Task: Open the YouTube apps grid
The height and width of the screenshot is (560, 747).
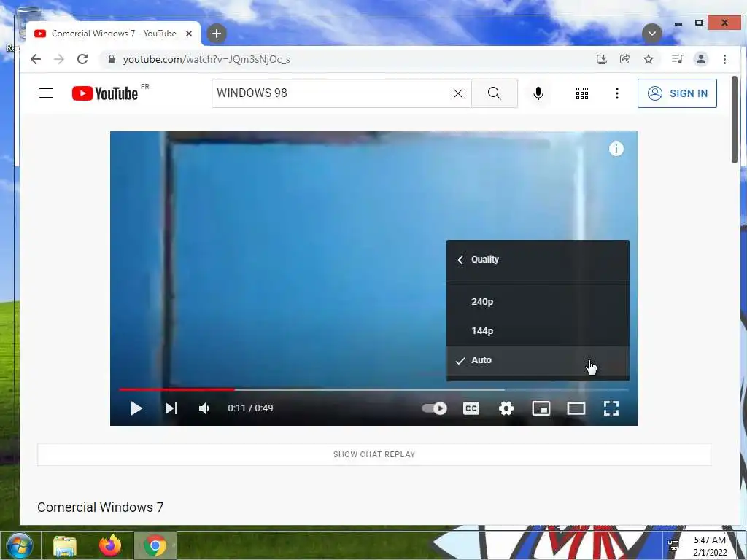Action: [581, 93]
